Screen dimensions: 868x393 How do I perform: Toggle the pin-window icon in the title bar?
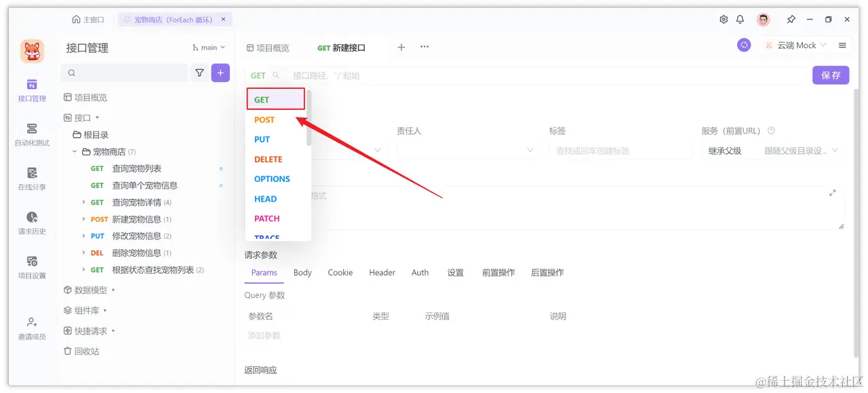pyautogui.click(x=791, y=19)
